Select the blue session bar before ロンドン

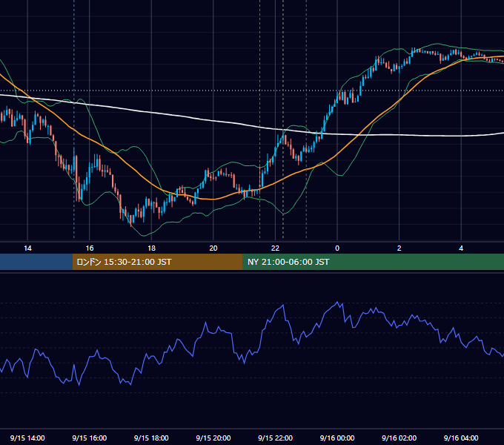click(36, 262)
